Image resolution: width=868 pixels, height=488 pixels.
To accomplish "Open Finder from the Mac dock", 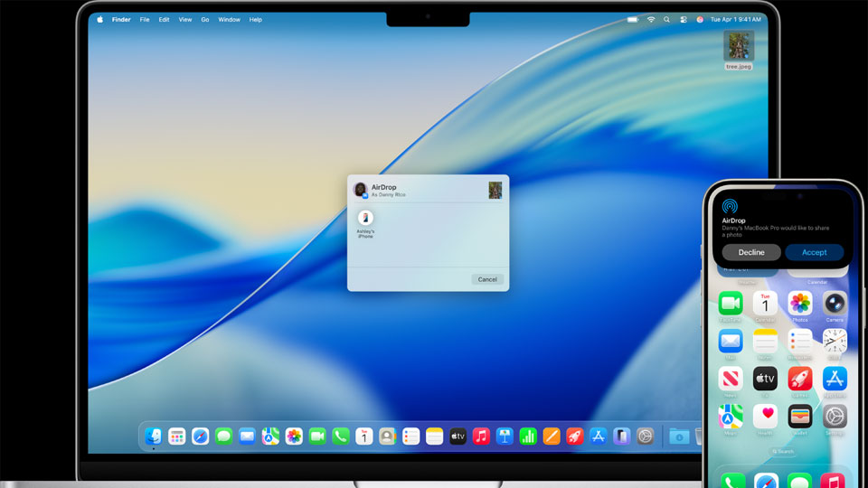I will (154, 436).
